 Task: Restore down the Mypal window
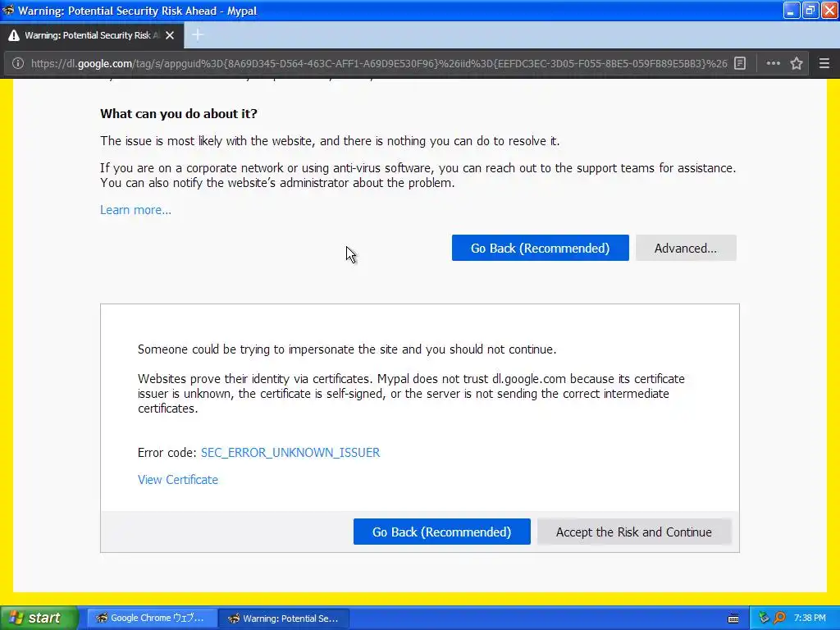pyautogui.click(x=810, y=10)
